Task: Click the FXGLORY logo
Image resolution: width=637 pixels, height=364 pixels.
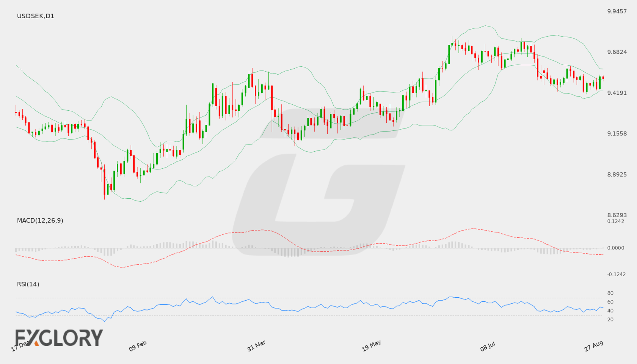Action: [59, 337]
